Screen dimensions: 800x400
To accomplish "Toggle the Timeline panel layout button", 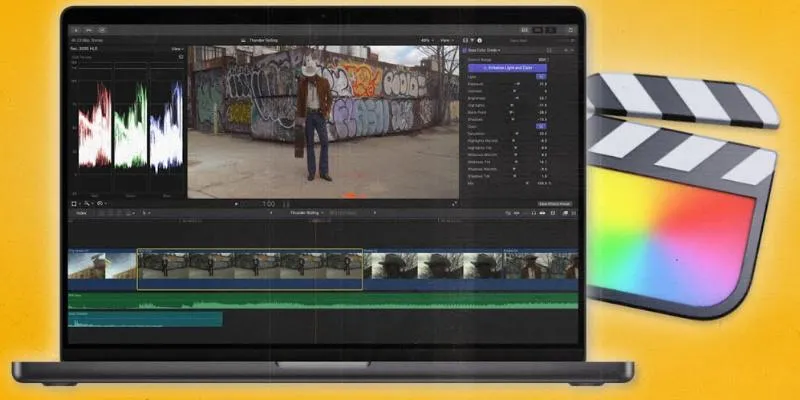I will [537, 30].
